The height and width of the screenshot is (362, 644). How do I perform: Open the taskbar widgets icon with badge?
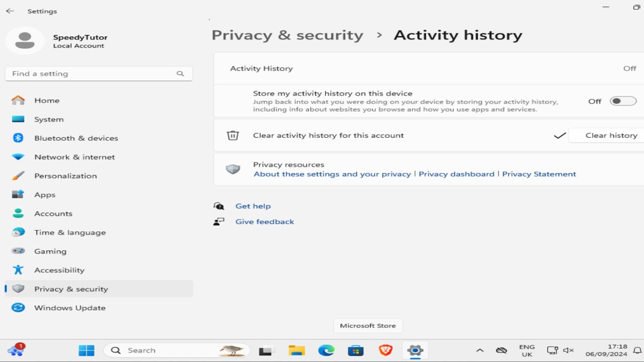point(16,349)
